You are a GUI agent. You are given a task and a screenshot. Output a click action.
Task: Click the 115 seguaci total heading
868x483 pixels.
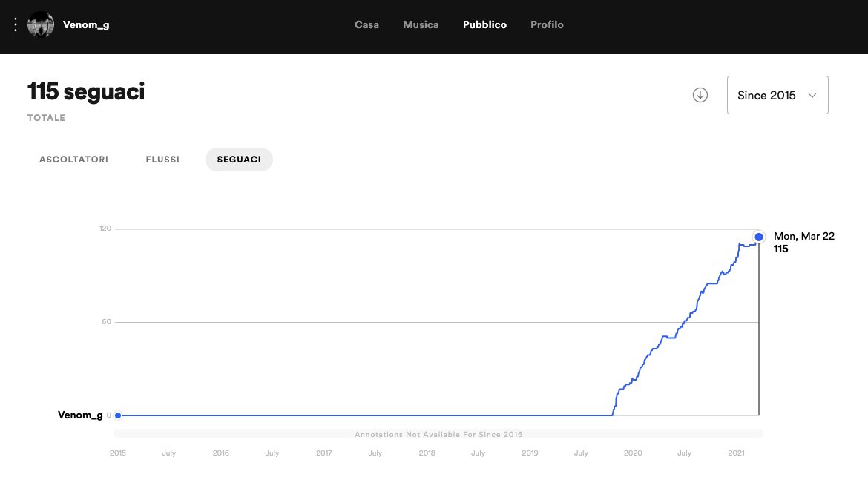tap(86, 91)
